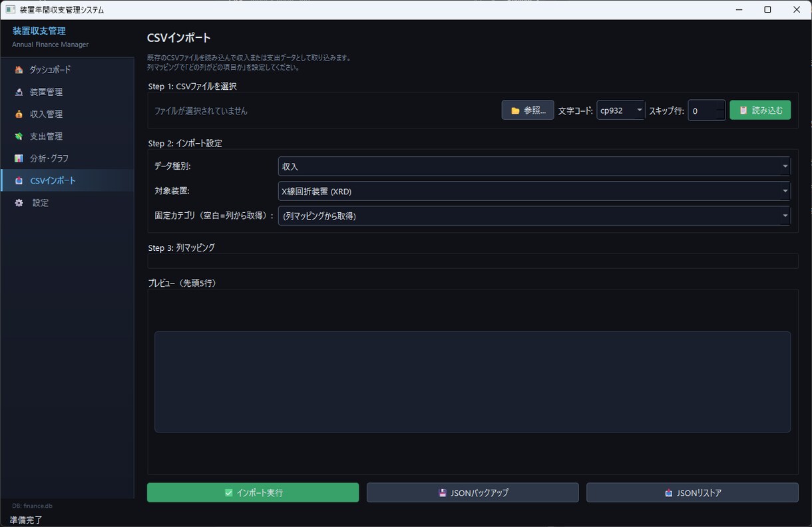812x527 pixels.
Task: Minimize the application window
Action: (x=739, y=10)
